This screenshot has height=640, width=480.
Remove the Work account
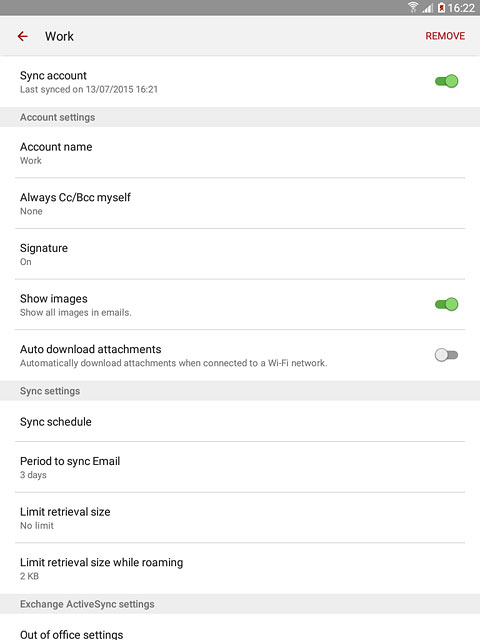click(445, 36)
